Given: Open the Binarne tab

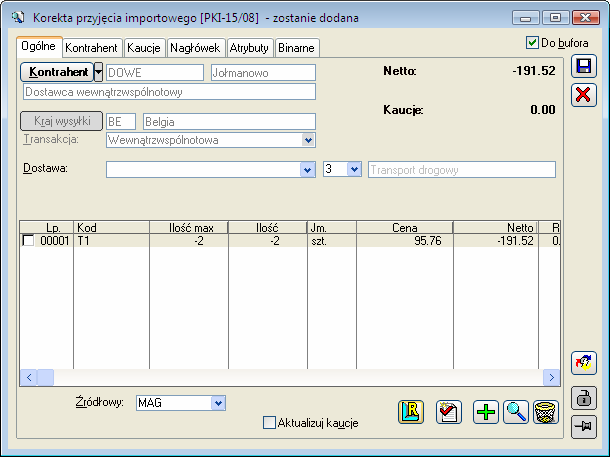Looking at the screenshot, I should 296,48.
